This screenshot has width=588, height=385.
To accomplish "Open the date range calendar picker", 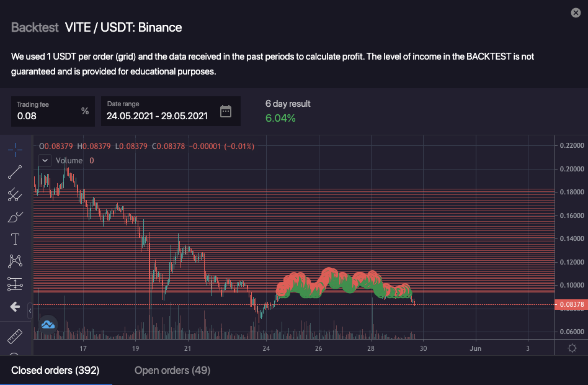I will tap(226, 112).
